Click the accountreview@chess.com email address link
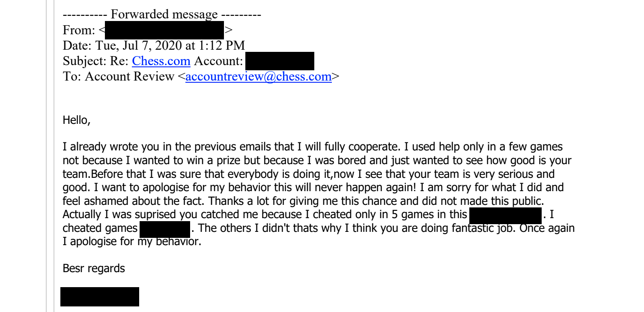The image size is (644, 312). coord(258,77)
